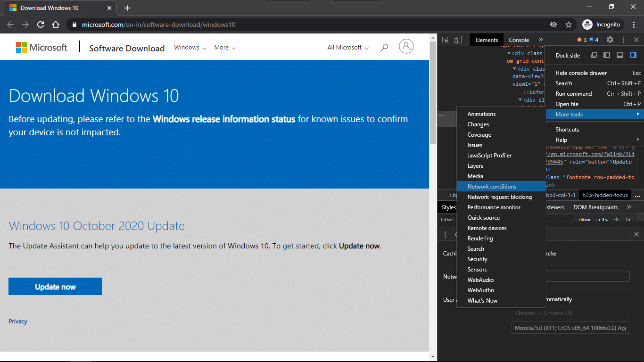Choose Hide console drawer in menu
644x362 pixels.
[595, 73]
